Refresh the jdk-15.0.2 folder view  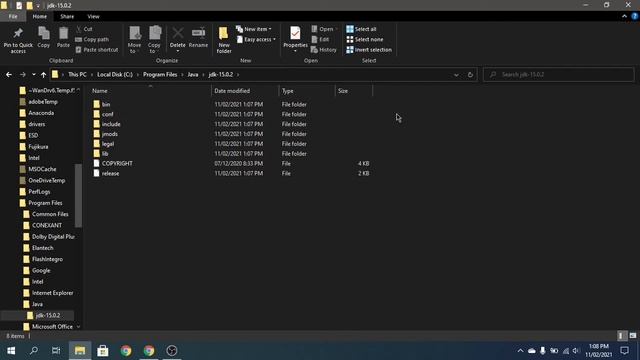click(x=470, y=75)
